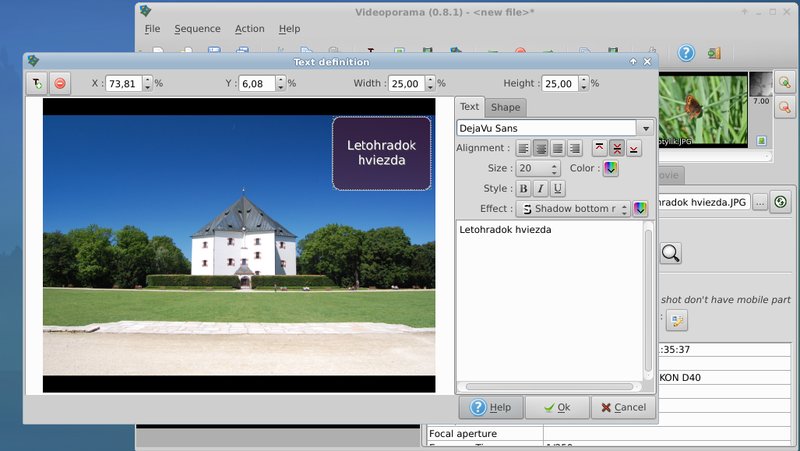The width and height of the screenshot is (800, 451).
Task: Zoom out timeline with red magnifier icon
Action: point(785,108)
